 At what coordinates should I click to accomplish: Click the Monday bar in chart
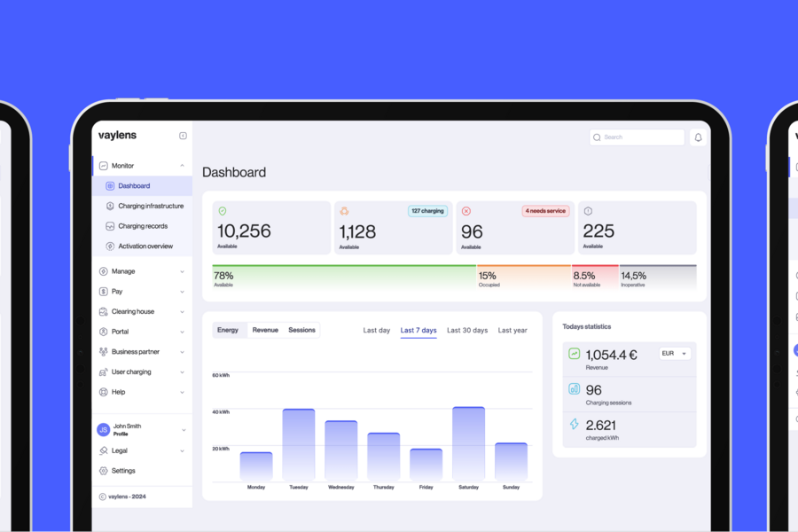(256, 466)
